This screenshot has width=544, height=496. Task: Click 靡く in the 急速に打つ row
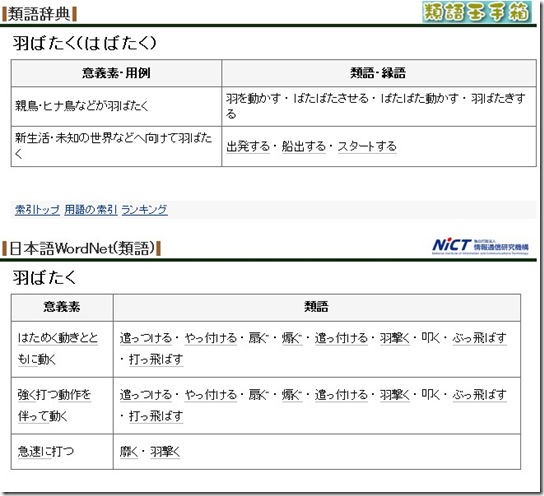(x=129, y=452)
